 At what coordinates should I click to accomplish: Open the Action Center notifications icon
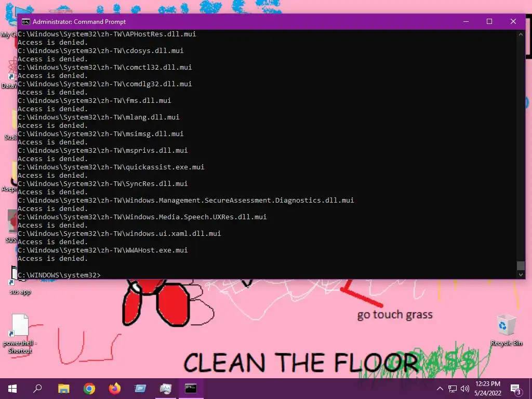tap(516, 389)
